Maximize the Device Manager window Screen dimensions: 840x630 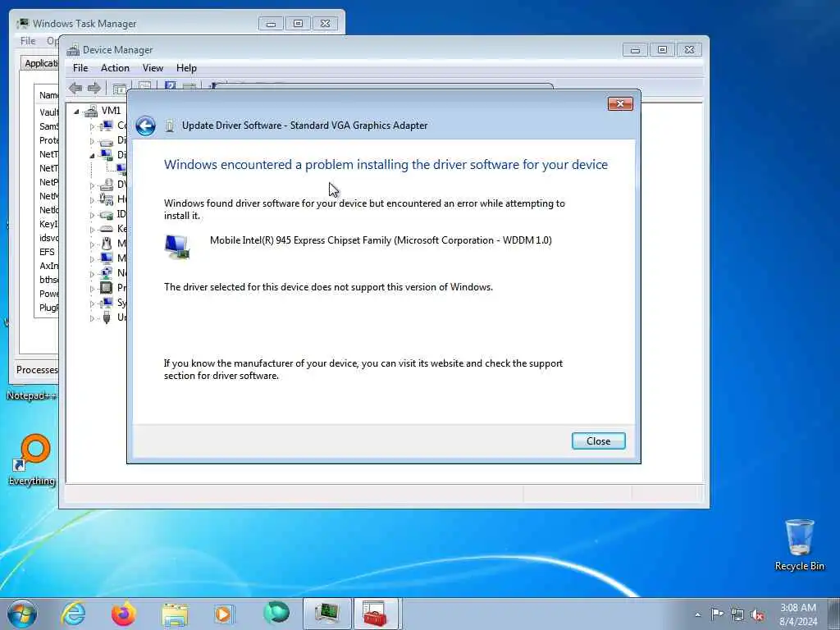[662, 50]
